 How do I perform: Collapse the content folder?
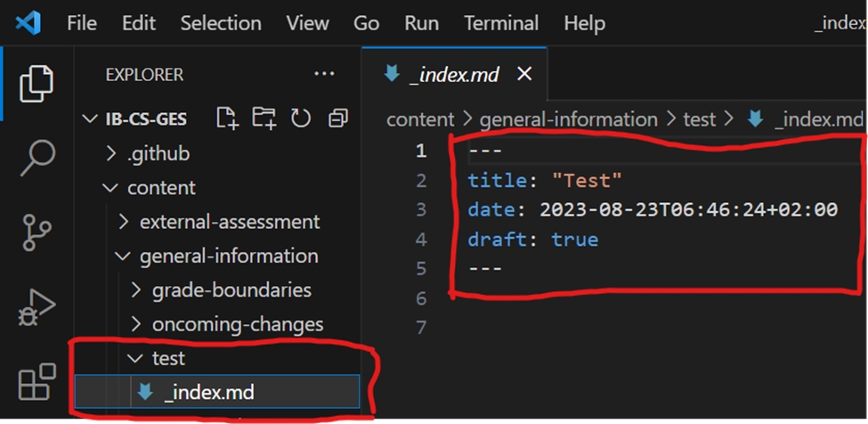coord(217,188)
